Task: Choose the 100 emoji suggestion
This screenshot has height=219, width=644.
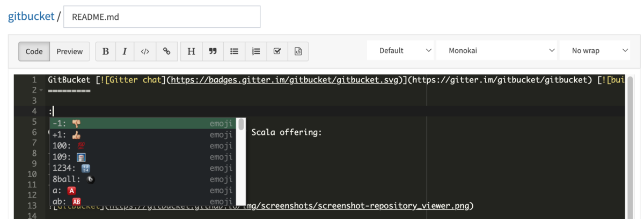Action: 143,146
